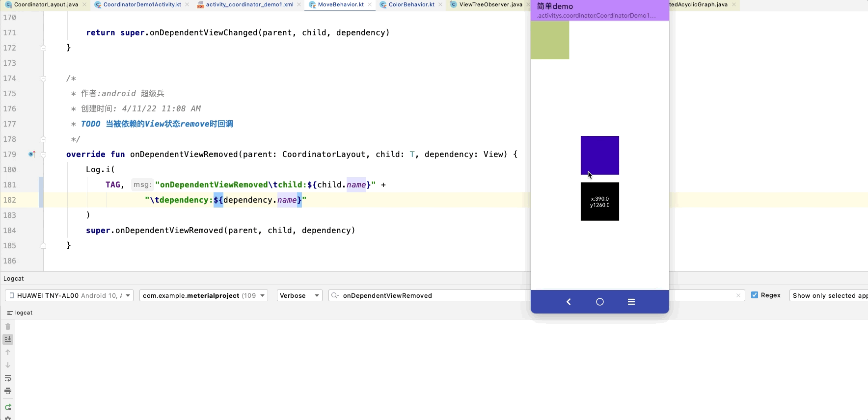Click onDependentViewRemoved function name at line 179
The height and width of the screenshot is (420, 868).
click(x=184, y=154)
